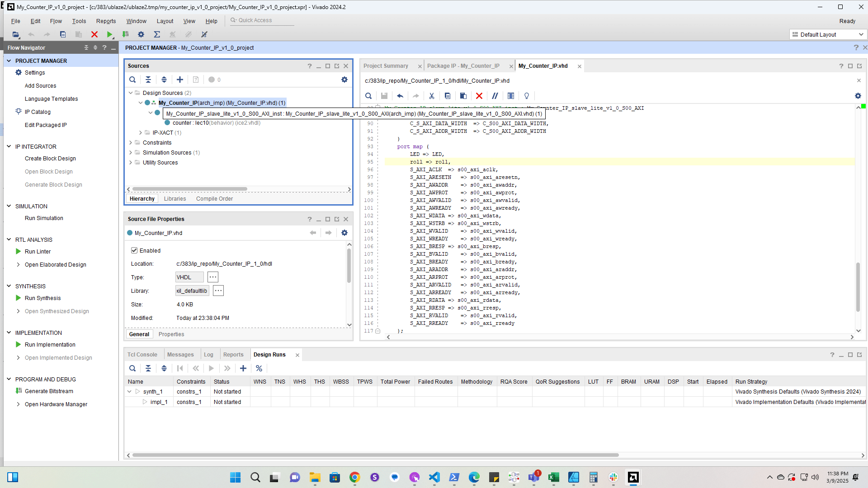
Task: Click Generate Bitstream in the Flow Navigator
Action: click(x=49, y=391)
